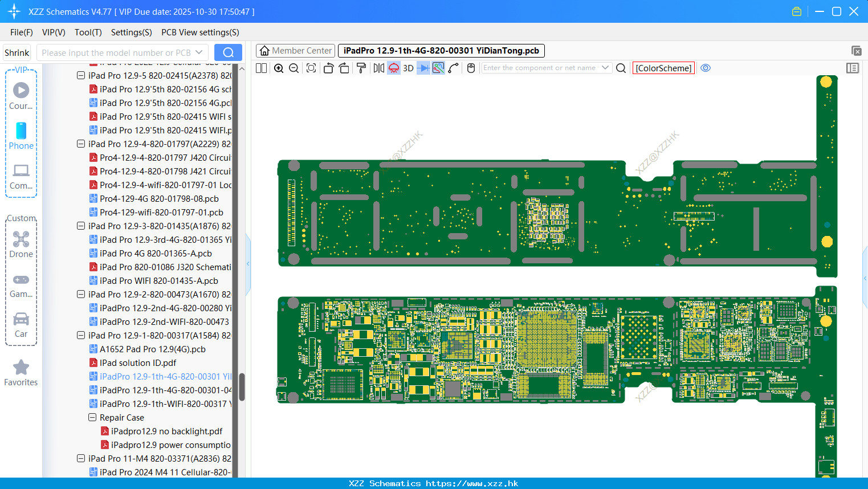Open the component or net name dropdown
This screenshot has width=868, height=489.
point(605,68)
